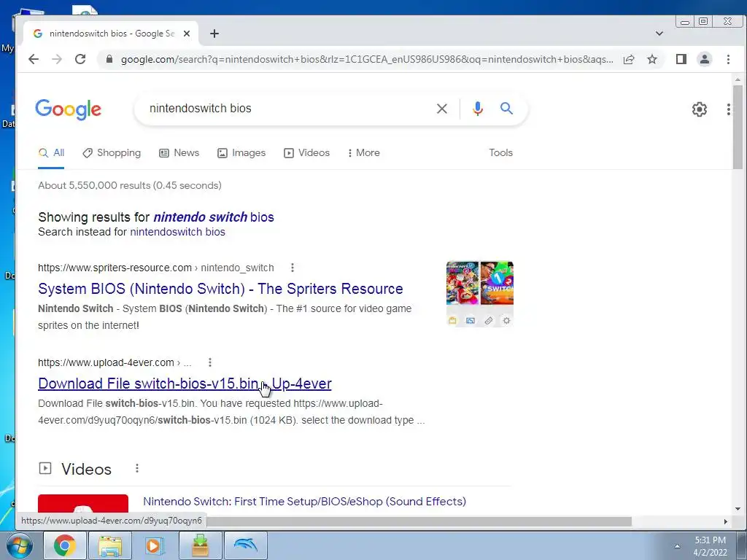Open Chrome side panel icon
The height and width of the screenshot is (560, 747).
pos(681,59)
